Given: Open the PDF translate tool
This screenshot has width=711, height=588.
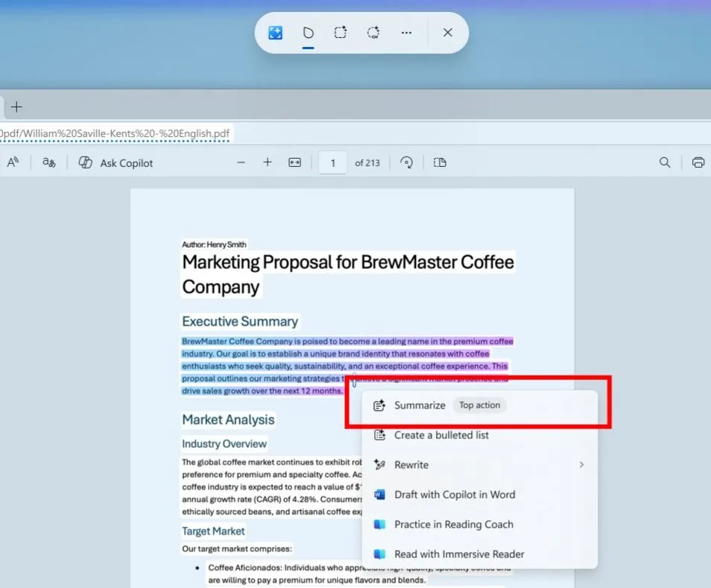Looking at the screenshot, I should [x=49, y=162].
